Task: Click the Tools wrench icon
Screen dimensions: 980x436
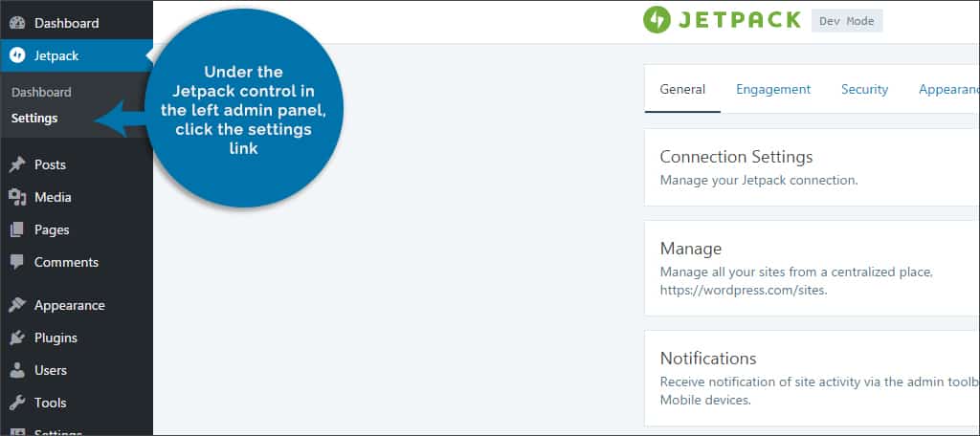Action: [17, 403]
